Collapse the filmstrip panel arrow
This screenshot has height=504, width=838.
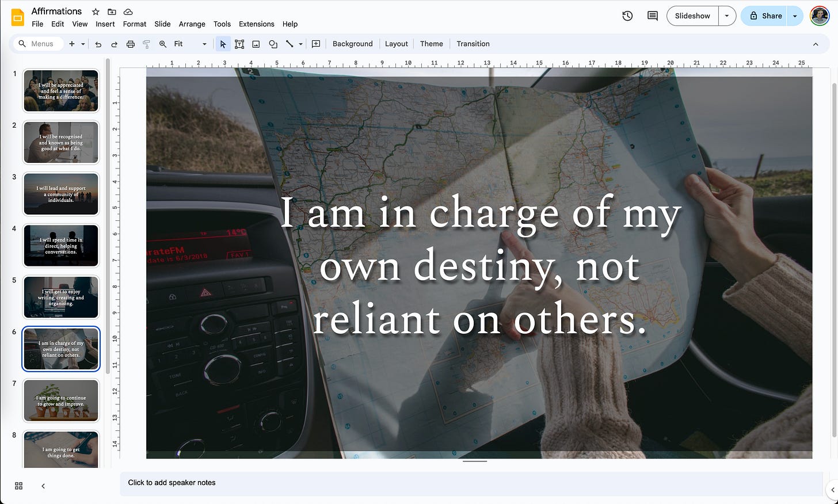pyautogui.click(x=43, y=486)
